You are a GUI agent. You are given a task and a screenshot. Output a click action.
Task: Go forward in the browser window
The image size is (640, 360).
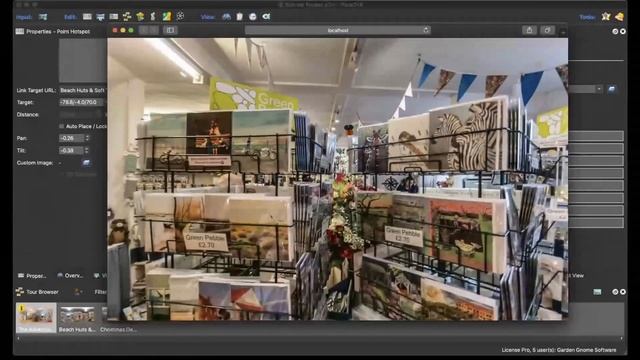(153, 30)
